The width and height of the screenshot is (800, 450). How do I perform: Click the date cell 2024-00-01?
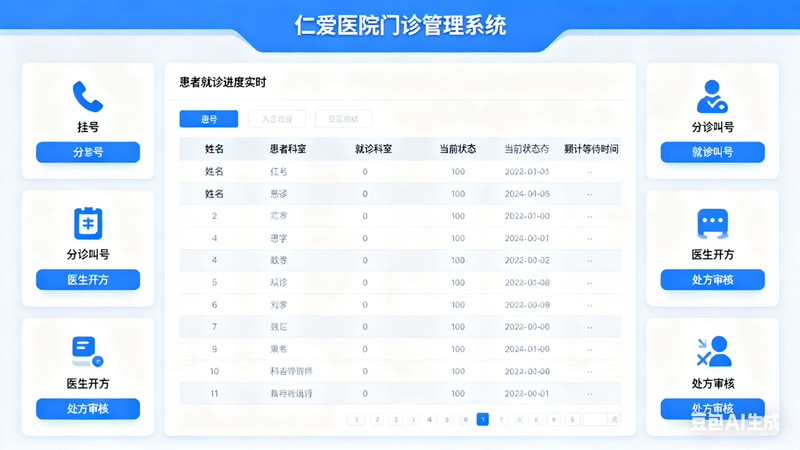click(527, 238)
